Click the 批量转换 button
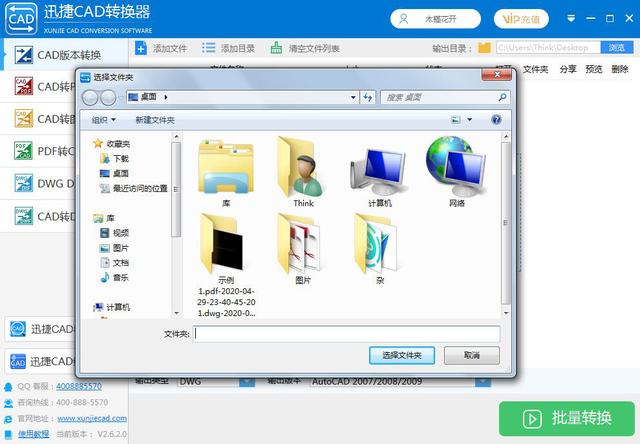The width and height of the screenshot is (640, 444). tap(567, 418)
